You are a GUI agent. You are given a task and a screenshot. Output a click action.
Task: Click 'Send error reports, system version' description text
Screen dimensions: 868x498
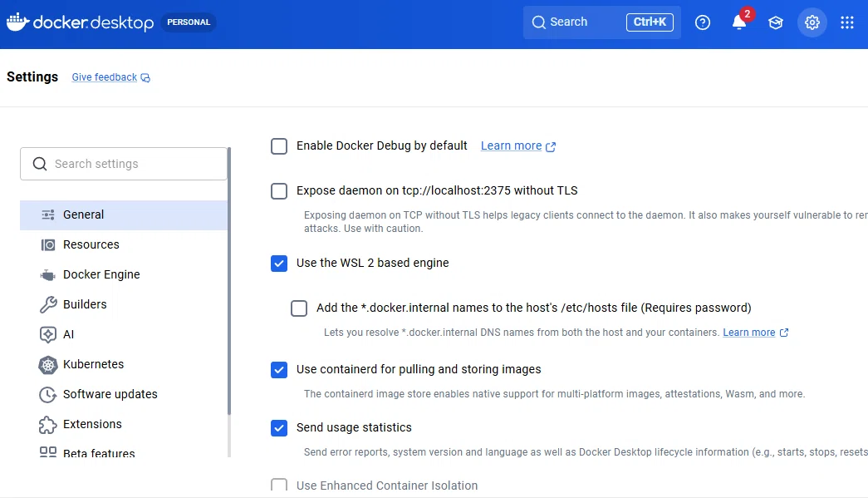[586, 452]
